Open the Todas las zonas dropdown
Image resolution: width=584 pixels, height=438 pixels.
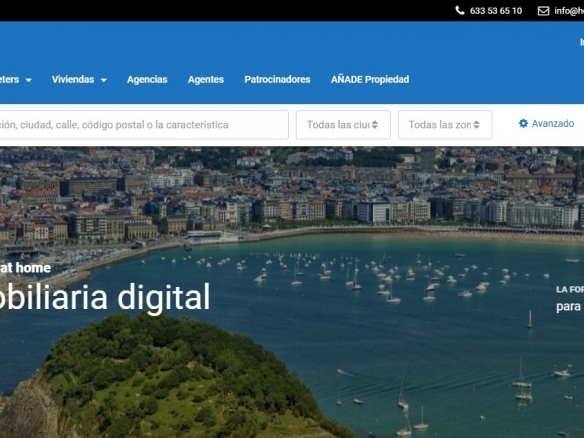pos(445,125)
